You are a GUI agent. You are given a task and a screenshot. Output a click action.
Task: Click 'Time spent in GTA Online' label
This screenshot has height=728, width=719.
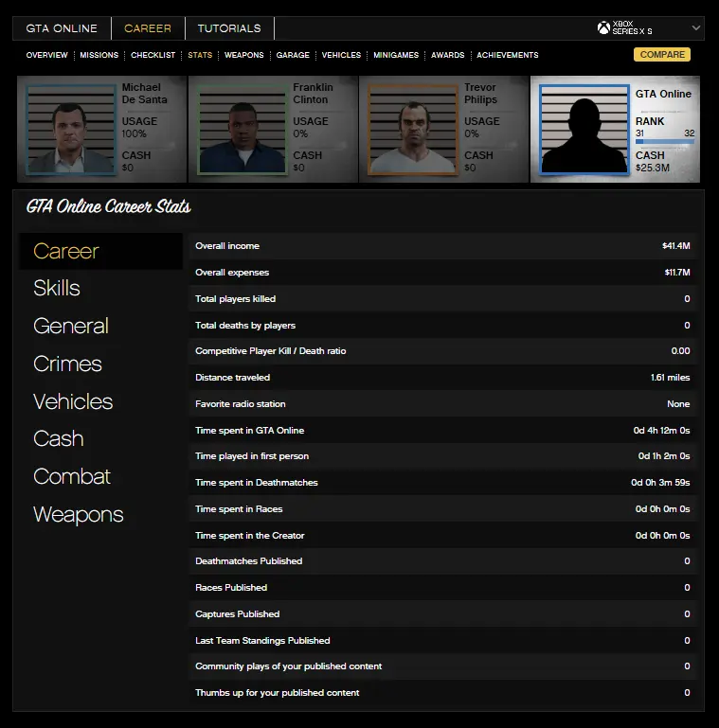pos(250,431)
